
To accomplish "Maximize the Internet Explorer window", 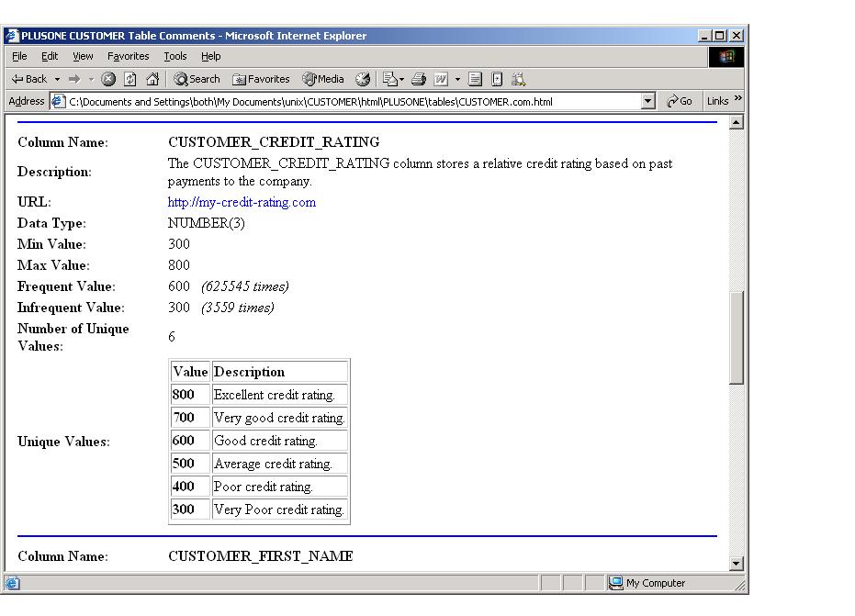I will [720, 36].
